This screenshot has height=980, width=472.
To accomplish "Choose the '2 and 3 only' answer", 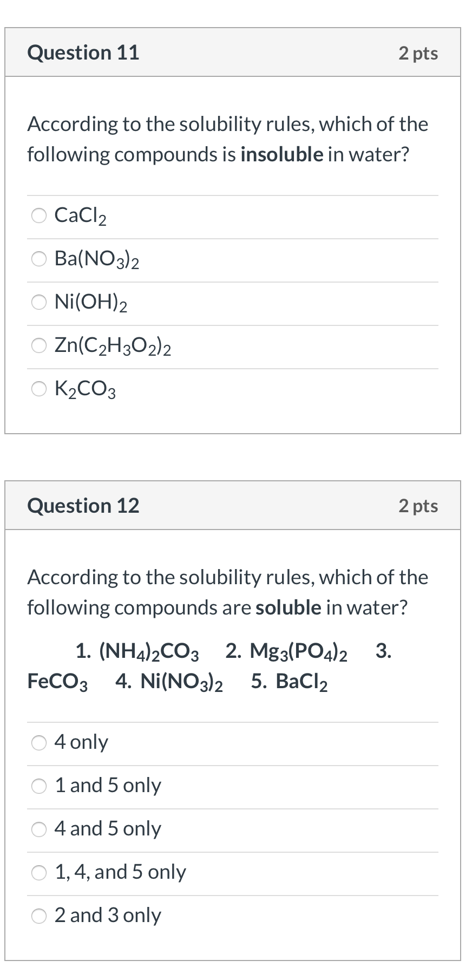I will (38, 916).
